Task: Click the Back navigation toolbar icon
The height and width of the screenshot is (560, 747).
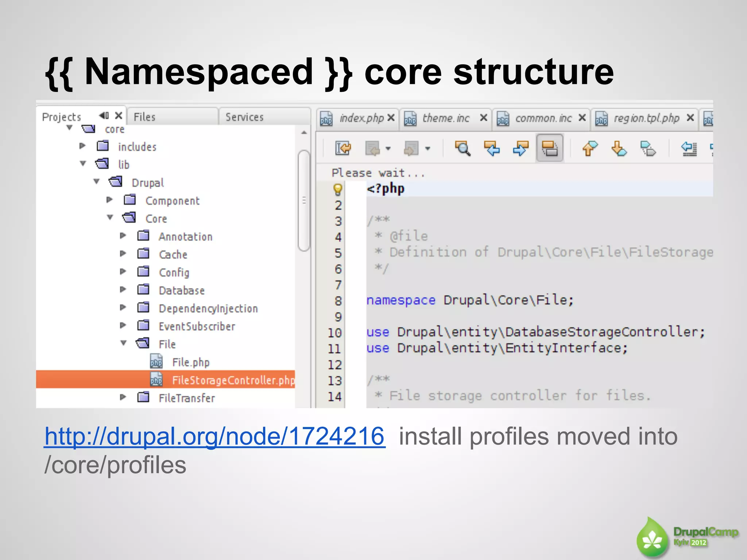Action: (373, 148)
